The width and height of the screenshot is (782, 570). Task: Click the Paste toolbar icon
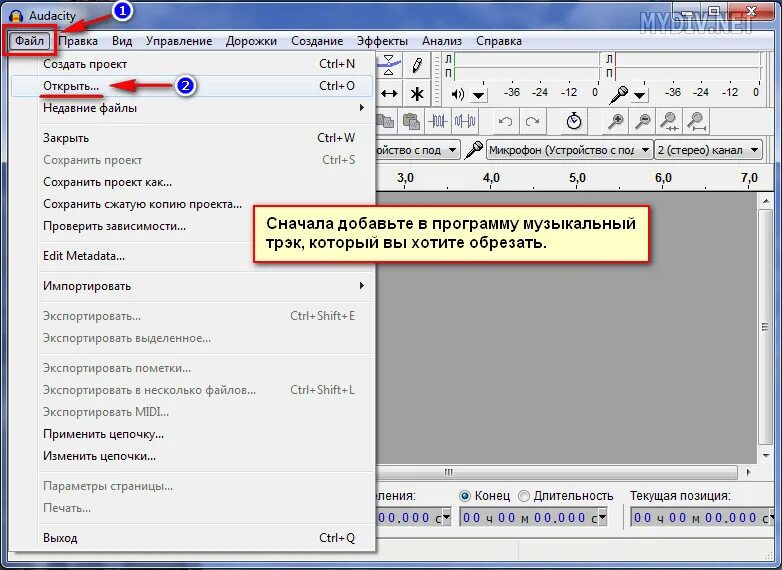tap(411, 121)
